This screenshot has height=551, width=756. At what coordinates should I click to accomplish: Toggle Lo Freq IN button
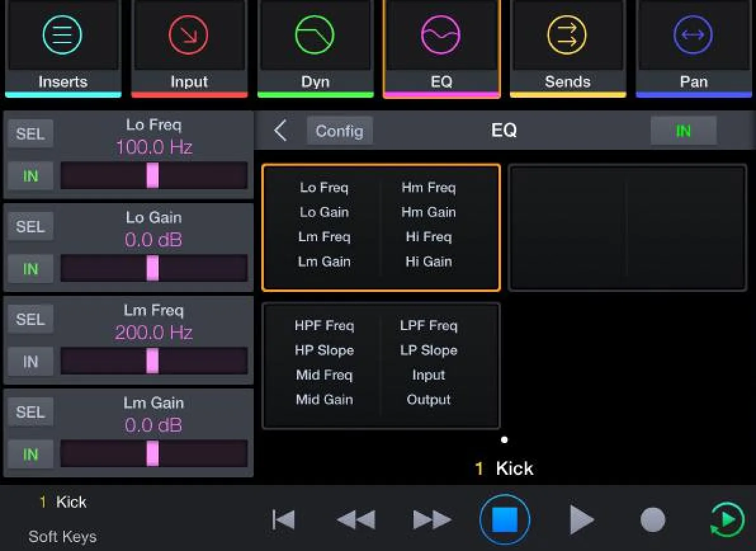[30, 176]
